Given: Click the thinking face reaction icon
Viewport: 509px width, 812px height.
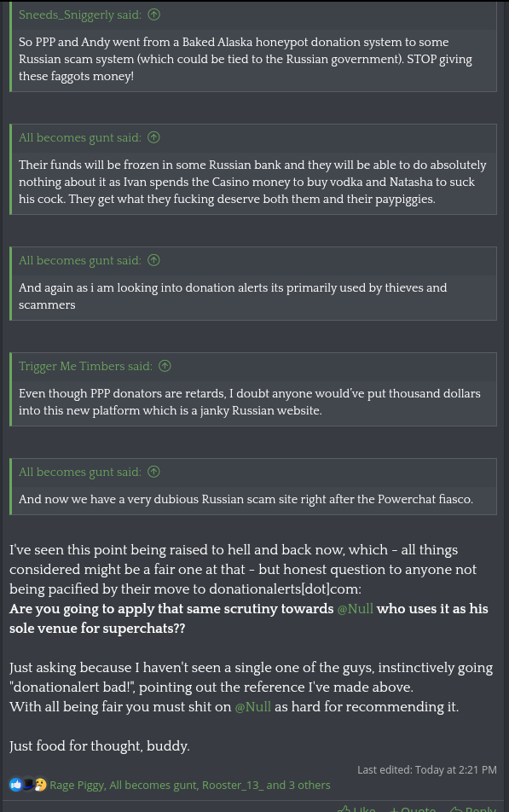Looking at the screenshot, I should 40,785.
